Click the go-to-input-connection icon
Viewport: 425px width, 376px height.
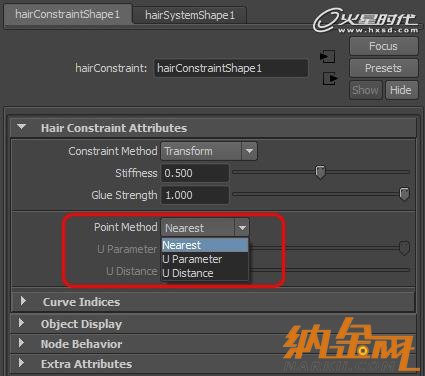click(x=328, y=57)
